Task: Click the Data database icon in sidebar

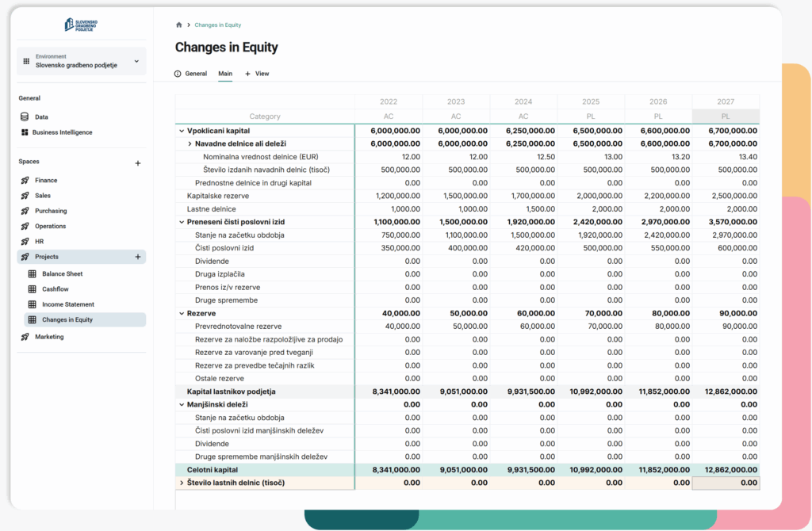Action: tap(25, 117)
